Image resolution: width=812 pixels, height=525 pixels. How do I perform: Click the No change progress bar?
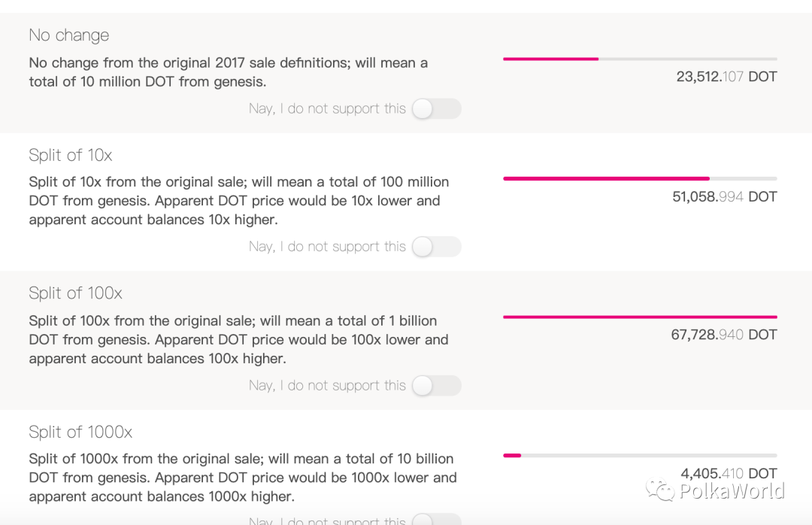tap(640, 59)
